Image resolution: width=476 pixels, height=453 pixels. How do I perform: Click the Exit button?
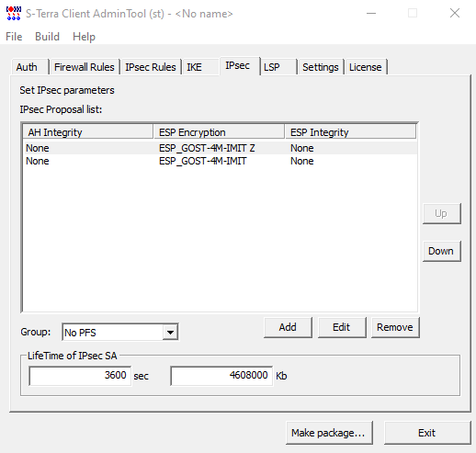427,433
